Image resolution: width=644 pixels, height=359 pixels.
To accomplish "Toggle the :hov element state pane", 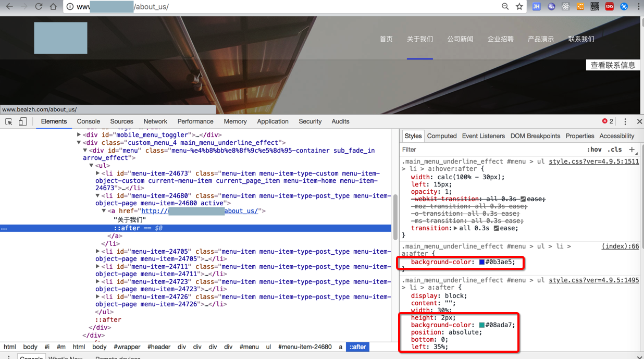I will click(594, 150).
